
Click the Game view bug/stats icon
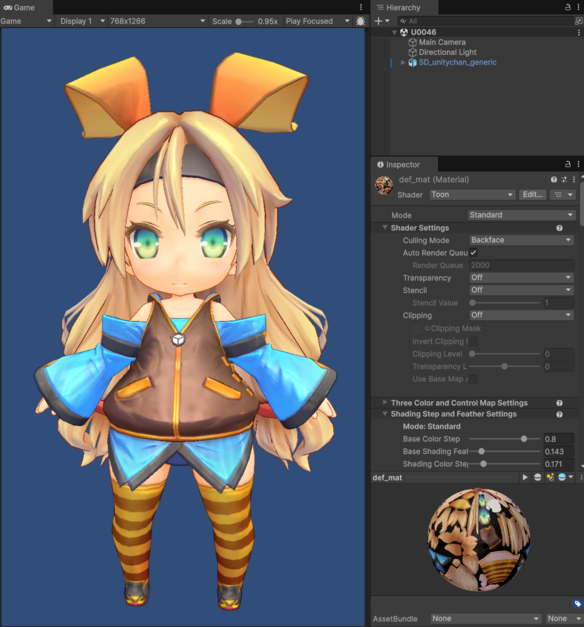click(x=360, y=21)
